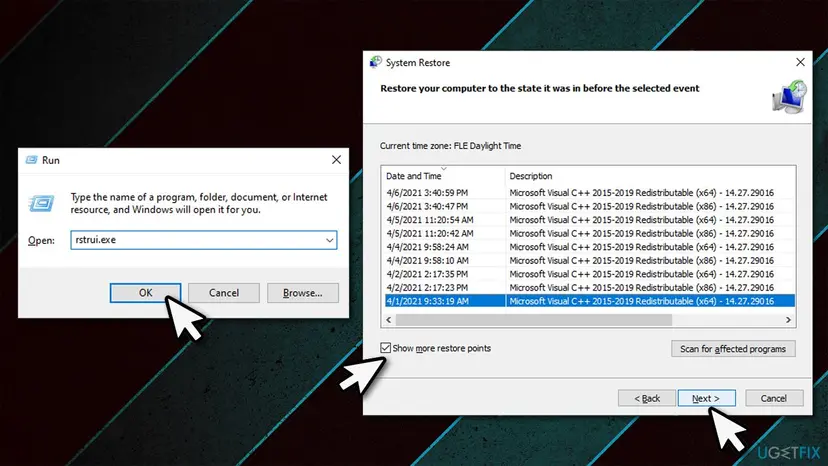
Task: Sort by the Description column header
Action: [650, 176]
